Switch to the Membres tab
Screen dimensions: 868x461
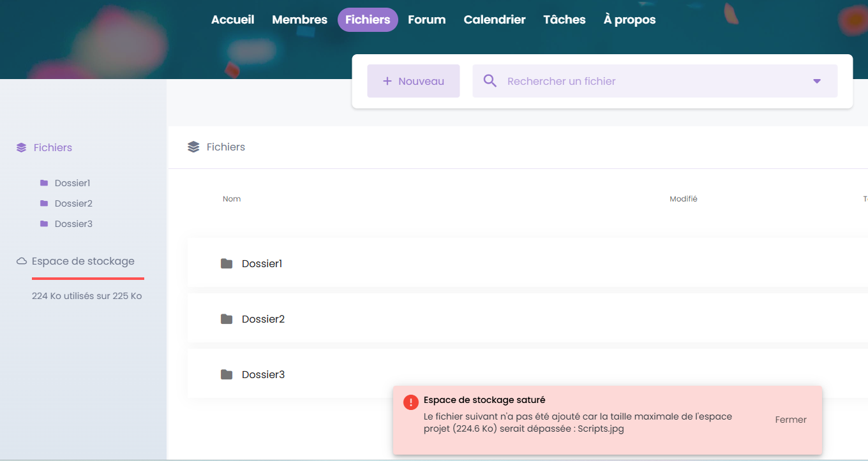pyautogui.click(x=299, y=20)
